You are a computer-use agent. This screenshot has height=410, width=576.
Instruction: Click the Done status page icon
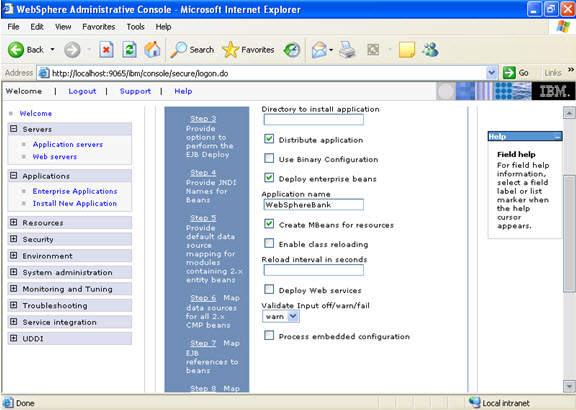click(x=8, y=403)
